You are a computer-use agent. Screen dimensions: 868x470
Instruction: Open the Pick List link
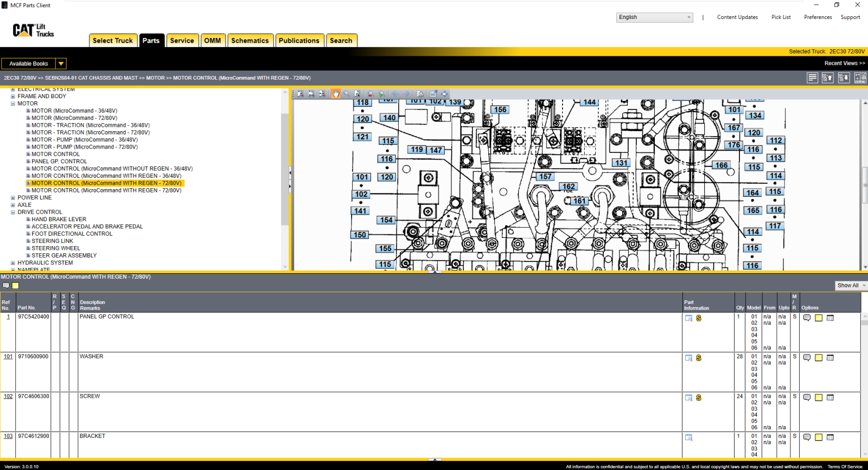coord(781,17)
